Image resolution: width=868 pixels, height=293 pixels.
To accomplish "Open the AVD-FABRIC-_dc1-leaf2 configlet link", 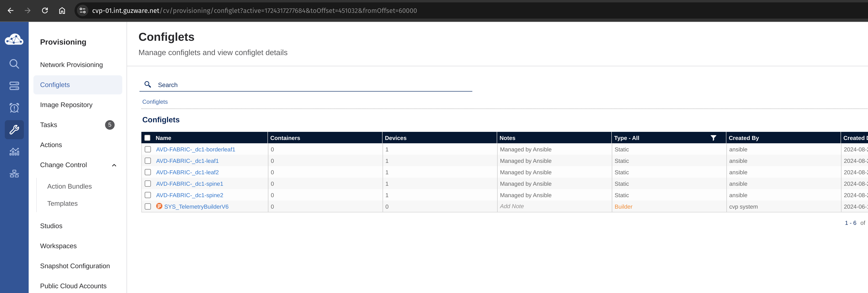I will pyautogui.click(x=187, y=172).
